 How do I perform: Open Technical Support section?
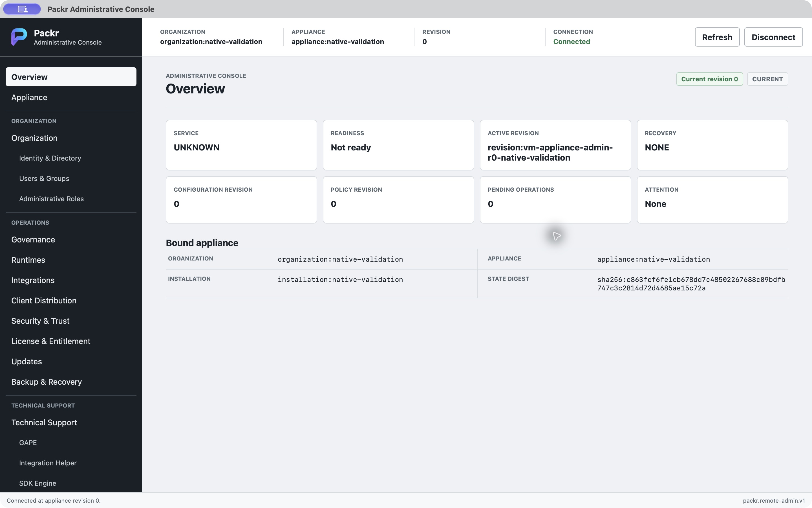coord(71,423)
